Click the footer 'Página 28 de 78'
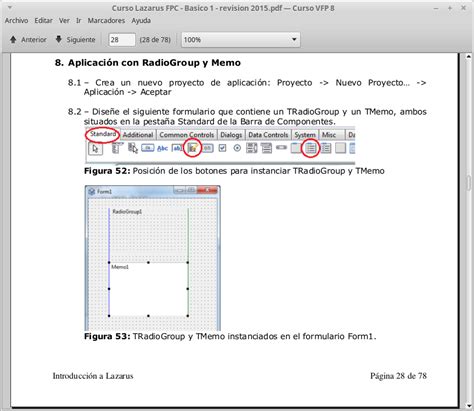Image resolution: width=474 pixels, height=411 pixels. pyautogui.click(x=398, y=376)
